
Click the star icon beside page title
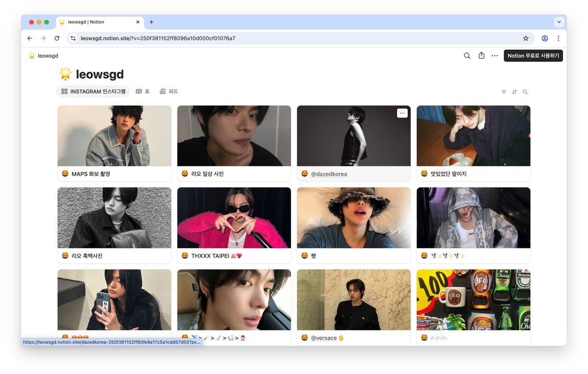65,74
